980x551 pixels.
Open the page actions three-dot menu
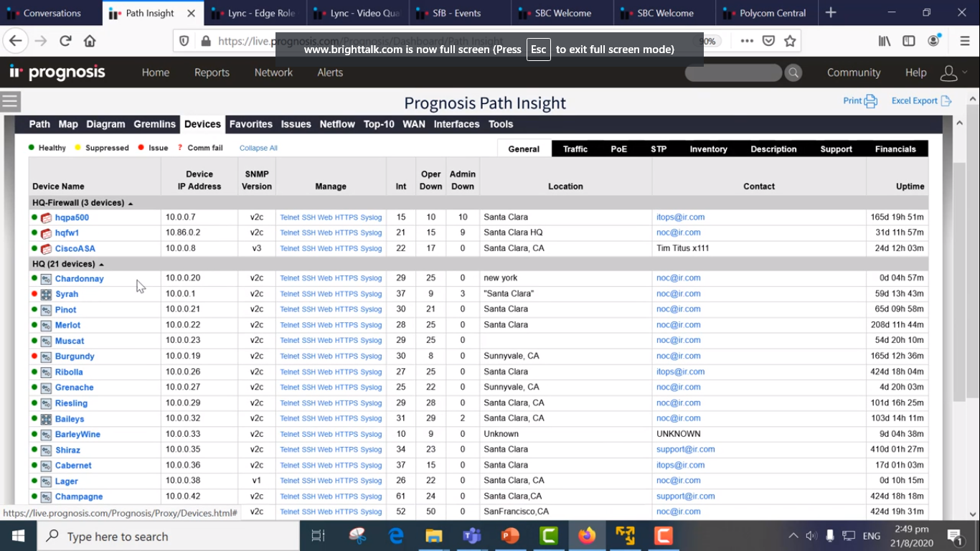click(747, 41)
